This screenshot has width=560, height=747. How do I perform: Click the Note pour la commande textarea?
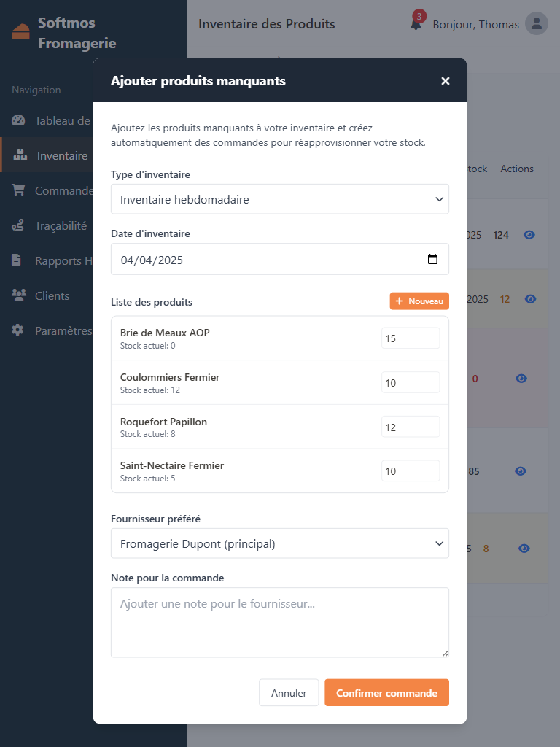(x=280, y=623)
